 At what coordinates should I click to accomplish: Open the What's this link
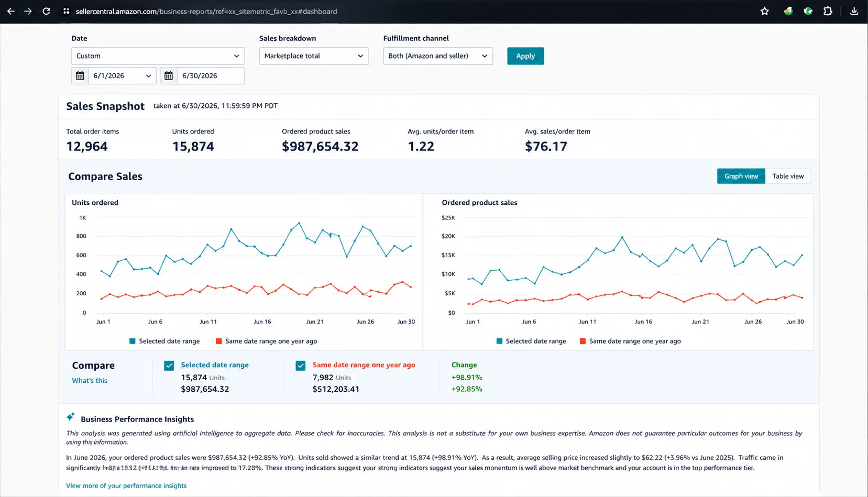click(90, 381)
